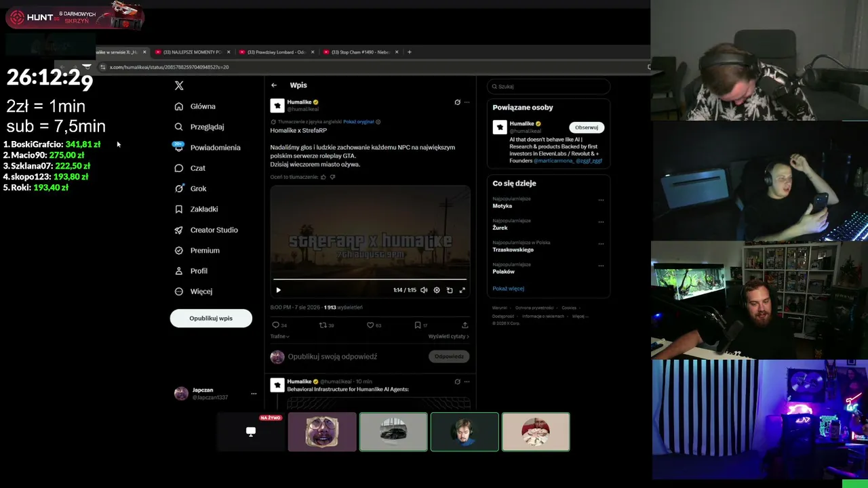Open more options on the main post

click(x=467, y=102)
